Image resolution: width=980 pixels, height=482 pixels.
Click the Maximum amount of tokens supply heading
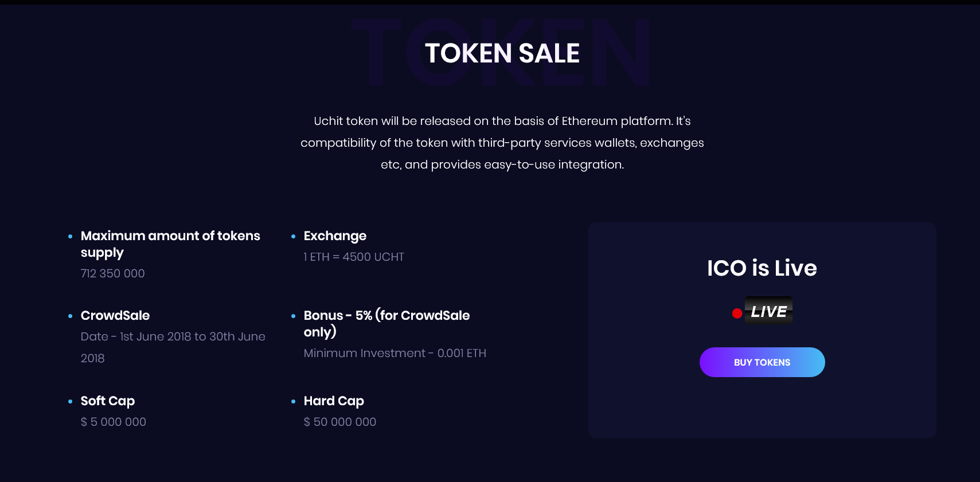[x=170, y=244]
